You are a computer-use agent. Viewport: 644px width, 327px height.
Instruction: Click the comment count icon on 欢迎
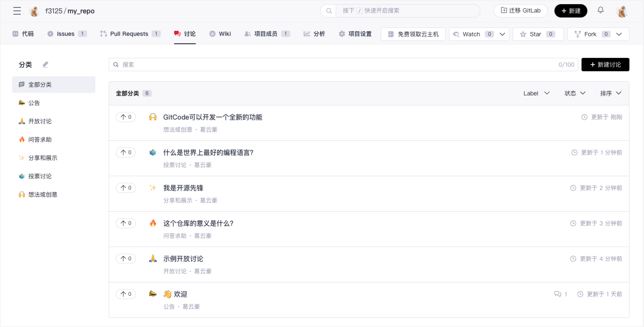[x=558, y=294]
